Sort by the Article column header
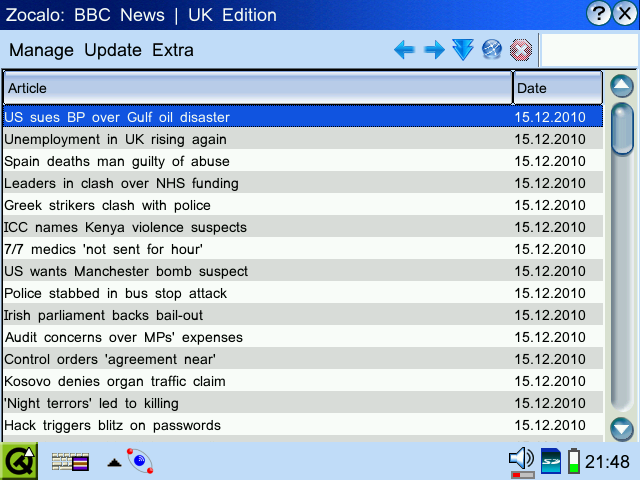640x480 pixels. (x=257, y=89)
